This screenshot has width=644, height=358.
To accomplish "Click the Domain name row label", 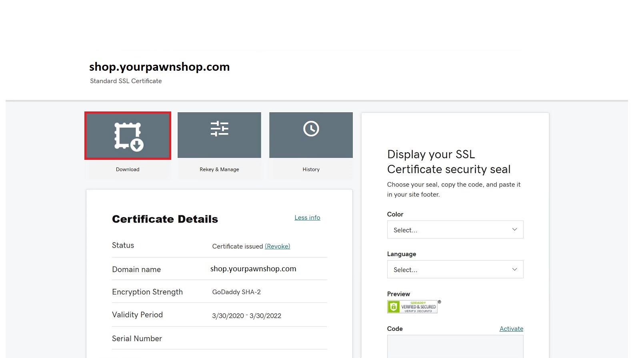I will [x=136, y=270].
